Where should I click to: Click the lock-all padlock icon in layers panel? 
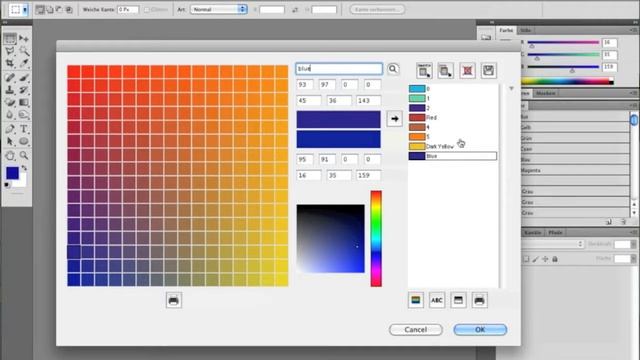pos(555,259)
